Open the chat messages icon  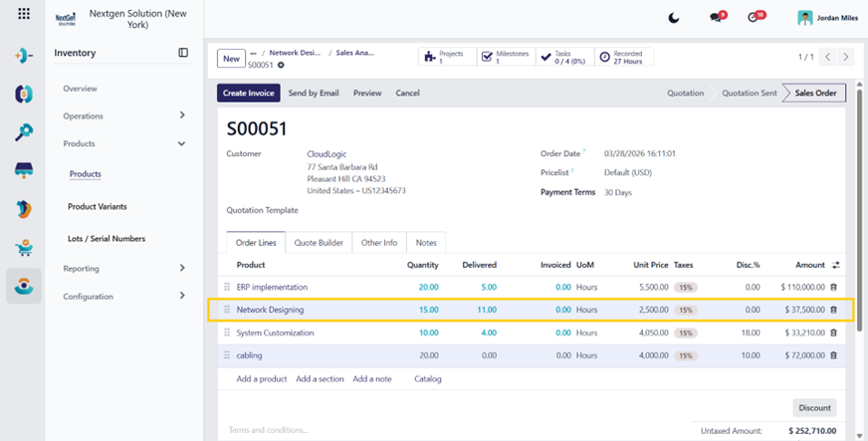tap(716, 18)
